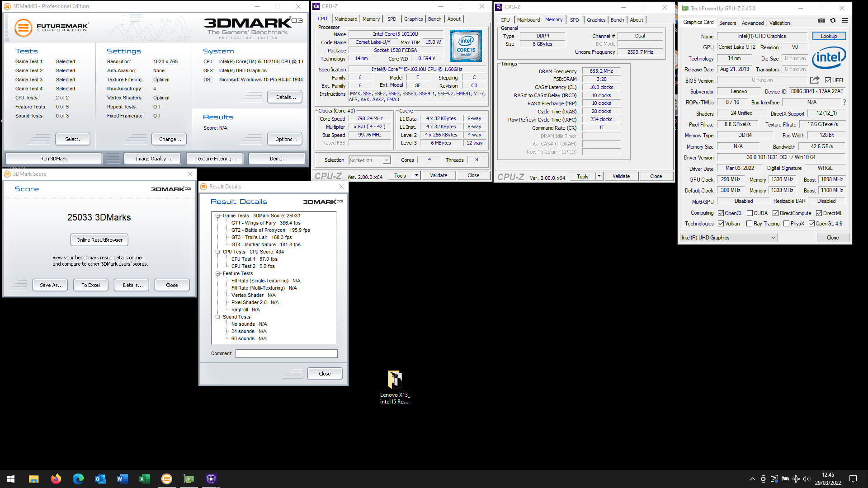The width and height of the screenshot is (868, 488).
Task: Click the Lookup button in GPU-Z
Action: click(829, 36)
